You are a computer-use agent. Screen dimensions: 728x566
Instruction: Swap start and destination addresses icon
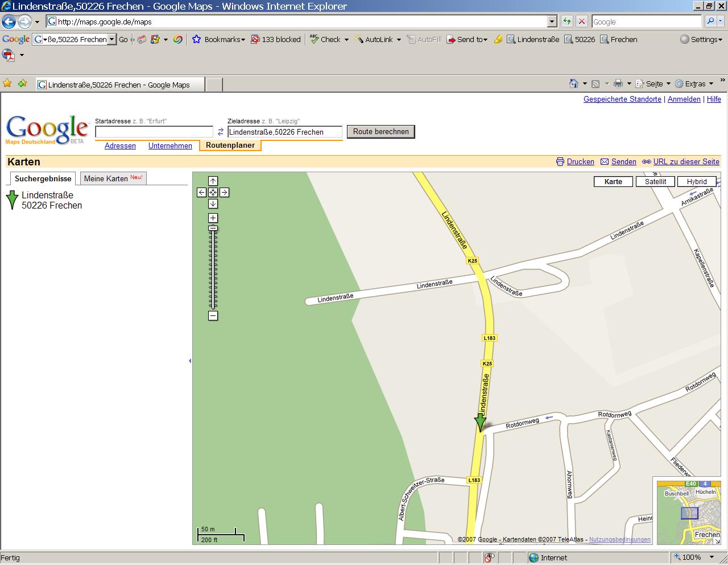[x=221, y=132]
